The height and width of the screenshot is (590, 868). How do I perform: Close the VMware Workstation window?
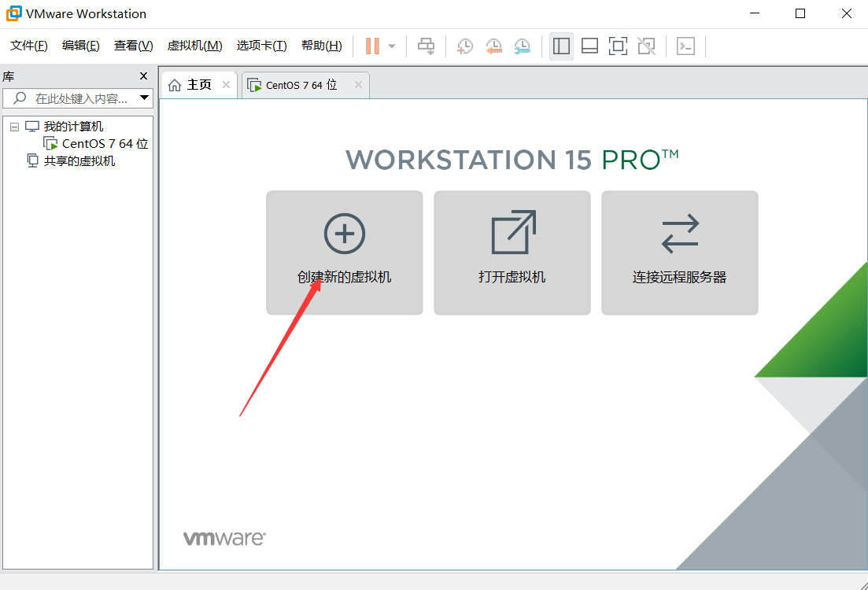[847, 13]
